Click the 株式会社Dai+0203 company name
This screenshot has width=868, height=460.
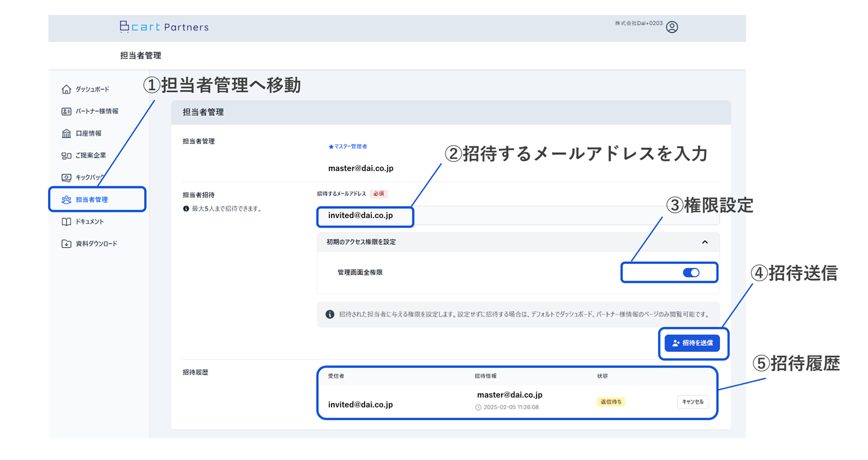[639, 23]
